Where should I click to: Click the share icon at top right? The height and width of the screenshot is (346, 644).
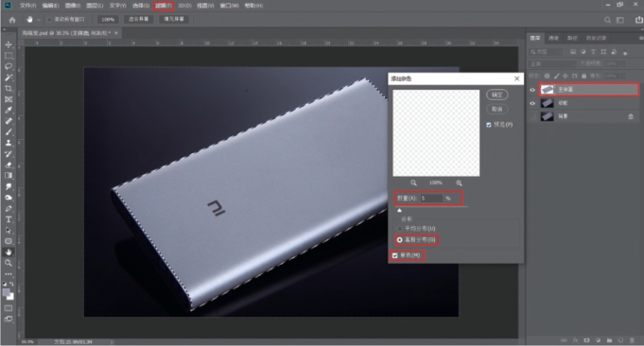(x=639, y=20)
